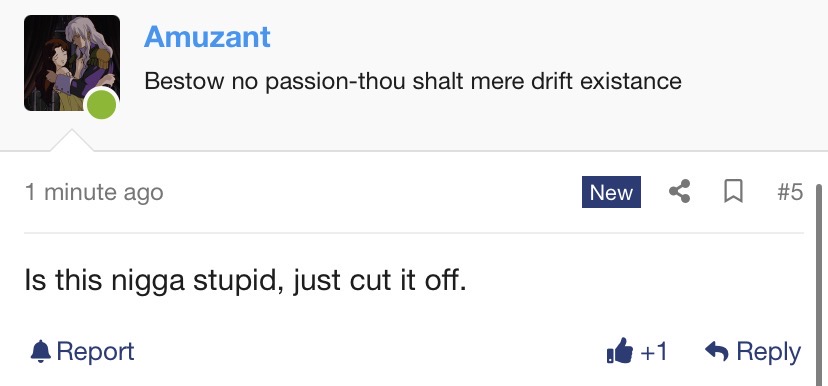Click the +1 label to like
The width and height of the screenshot is (828, 386).
654,352
